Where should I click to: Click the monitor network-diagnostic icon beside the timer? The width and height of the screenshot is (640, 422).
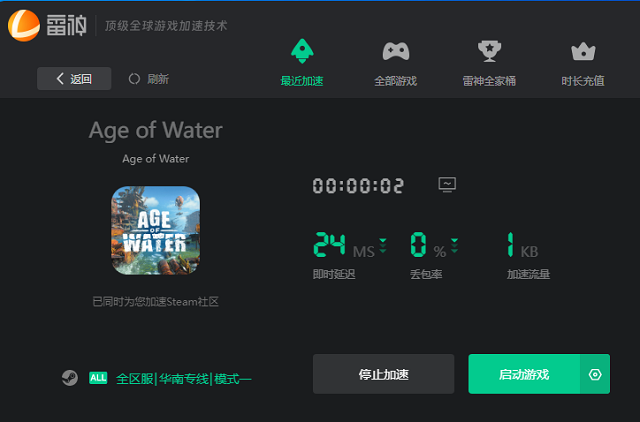tap(447, 184)
